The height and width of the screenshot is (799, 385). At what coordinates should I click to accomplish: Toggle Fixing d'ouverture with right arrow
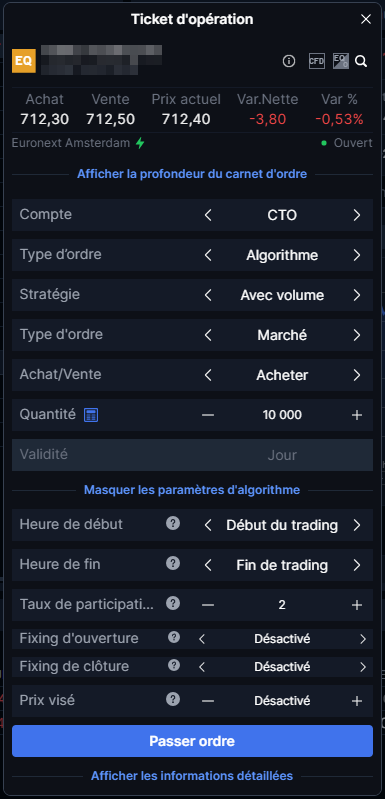(x=363, y=638)
